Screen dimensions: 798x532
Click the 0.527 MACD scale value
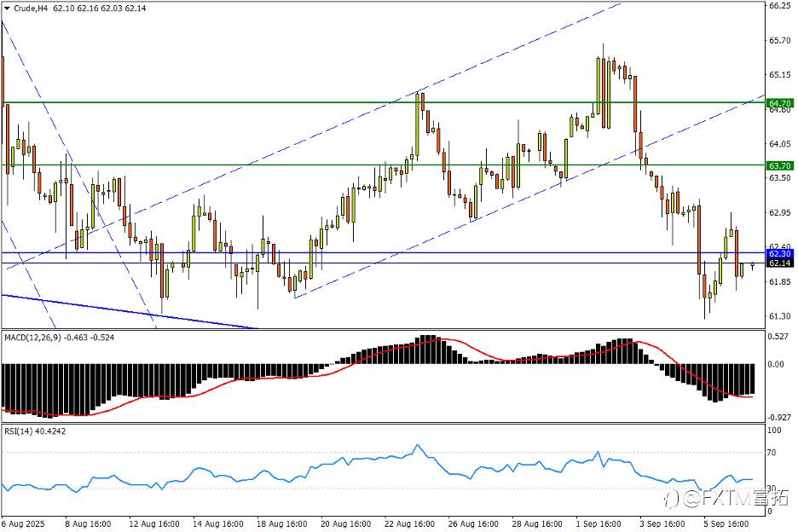tap(780, 337)
